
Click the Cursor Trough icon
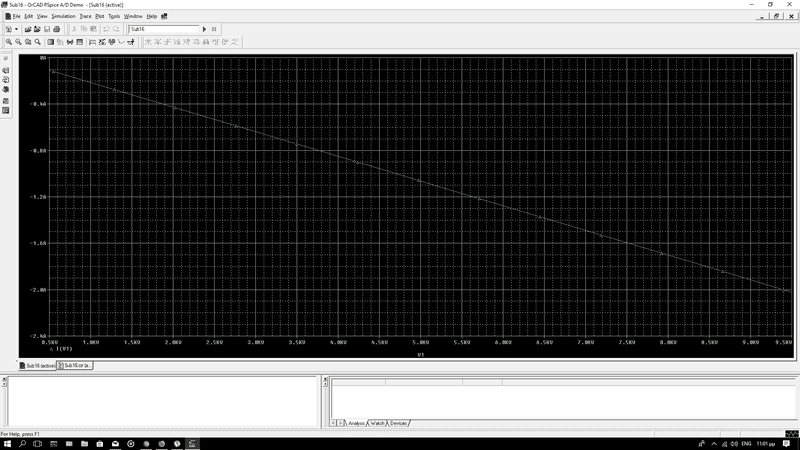click(x=158, y=42)
